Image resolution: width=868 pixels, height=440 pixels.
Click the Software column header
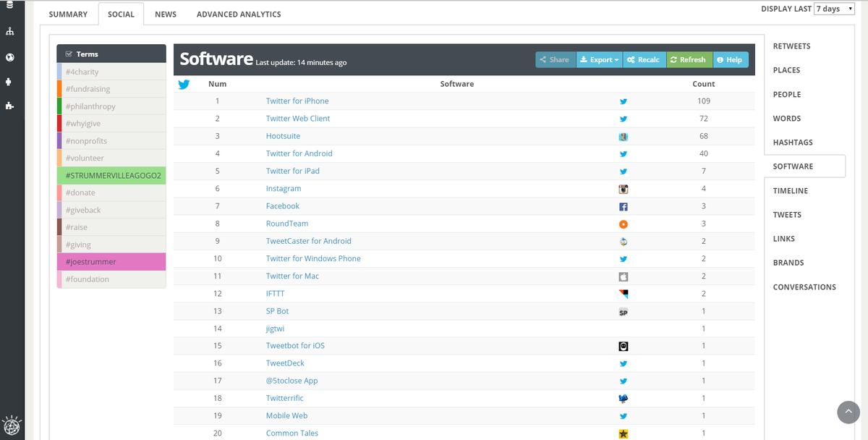pyautogui.click(x=457, y=84)
